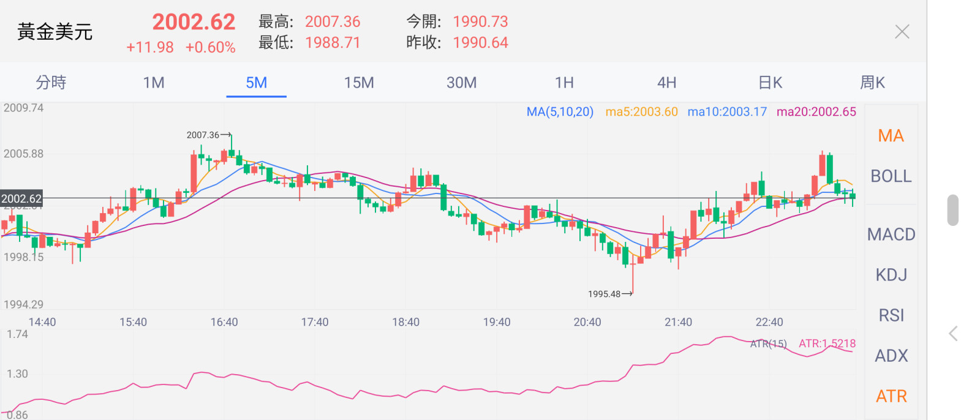Select the ADX indicator
The height and width of the screenshot is (420, 980).
891,356
